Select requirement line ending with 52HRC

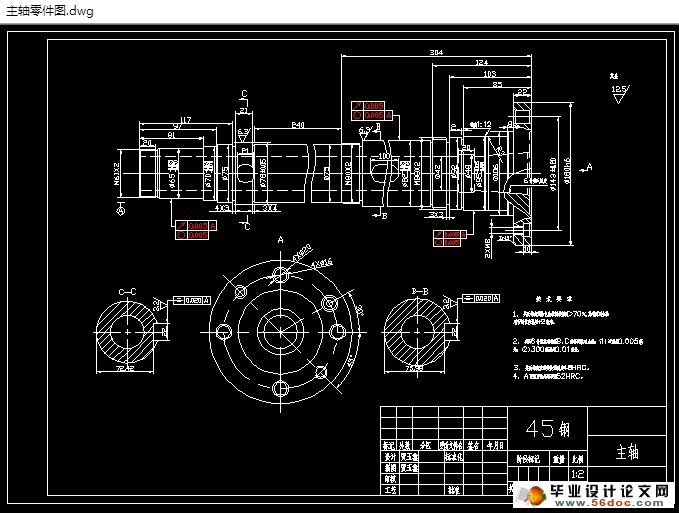548,376
